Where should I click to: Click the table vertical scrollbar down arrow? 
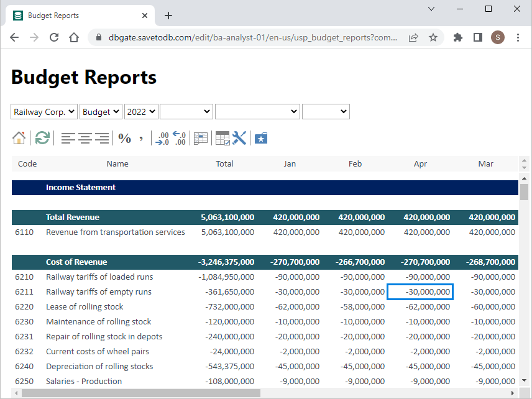(x=524, y=381)
